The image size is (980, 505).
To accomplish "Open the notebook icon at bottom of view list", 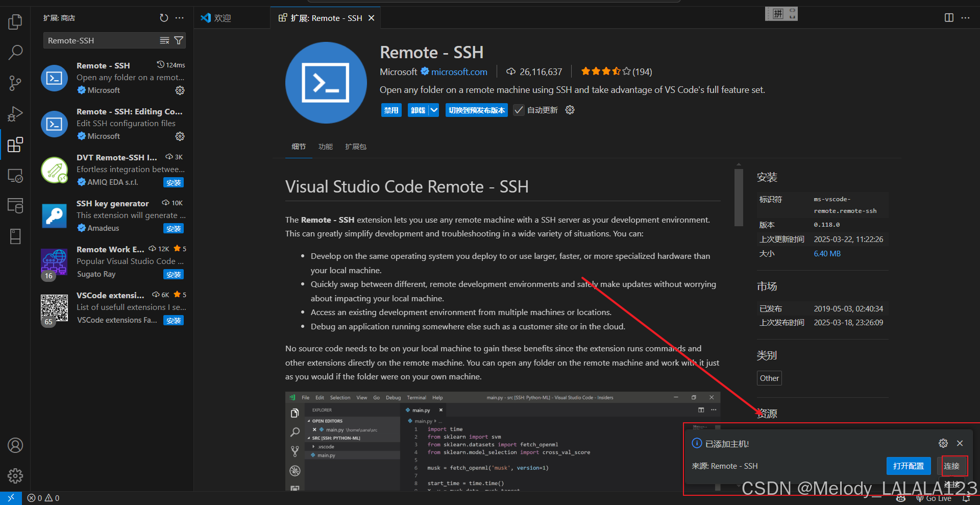I will click(x=15, y=236).
